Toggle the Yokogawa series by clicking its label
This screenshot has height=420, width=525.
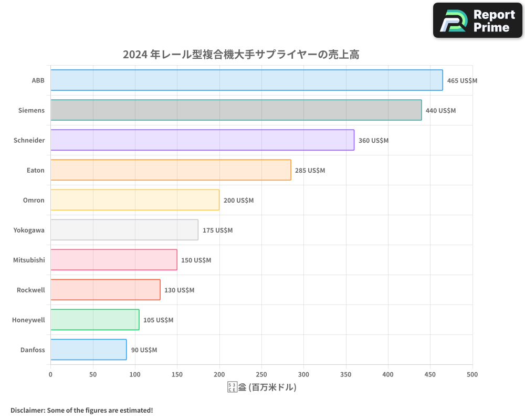pos(29,230)
